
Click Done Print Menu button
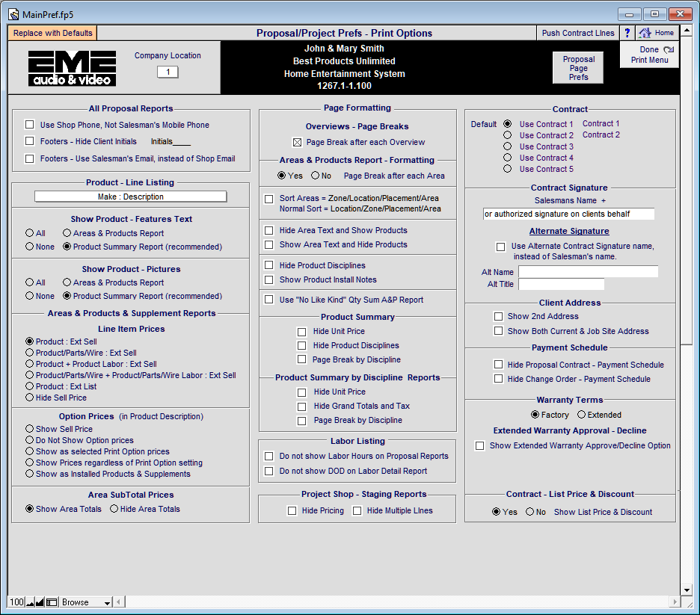(650, 55)
